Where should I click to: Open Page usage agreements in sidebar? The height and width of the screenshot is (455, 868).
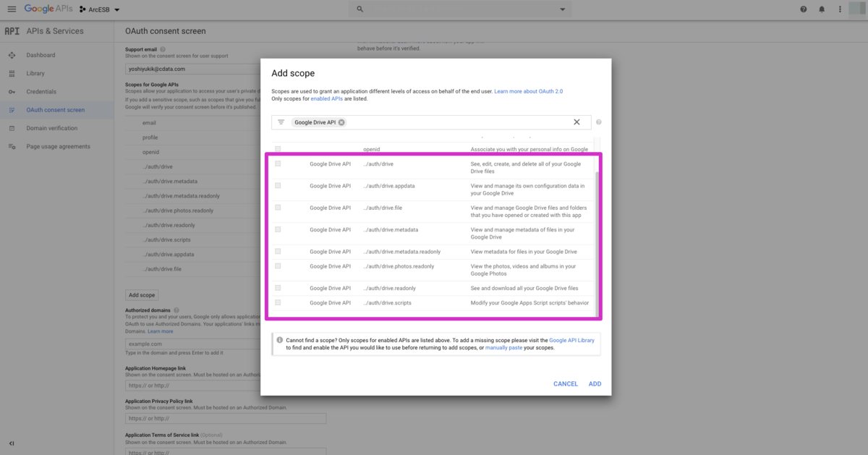[x=59, y=146]
